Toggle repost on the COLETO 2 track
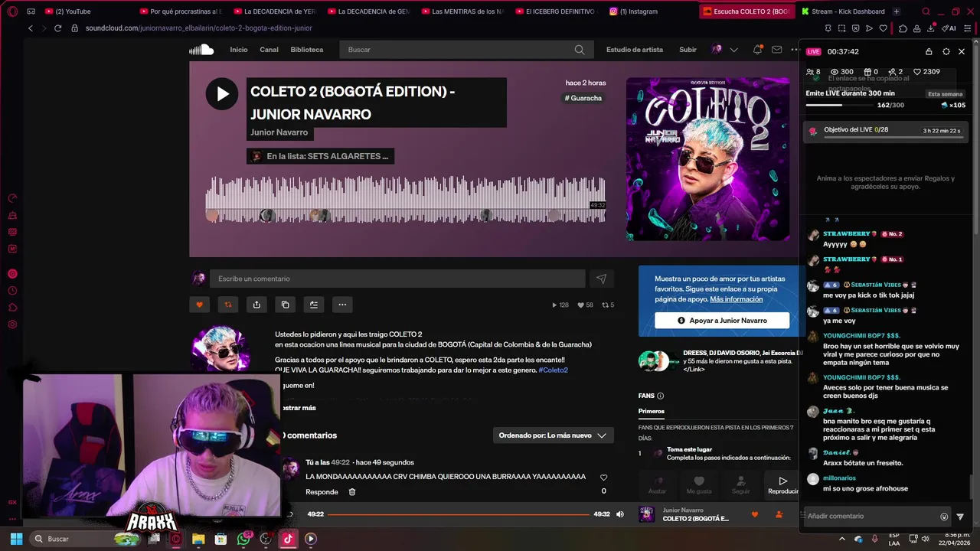This screenshot has width=980, height=551. point(227,305)
